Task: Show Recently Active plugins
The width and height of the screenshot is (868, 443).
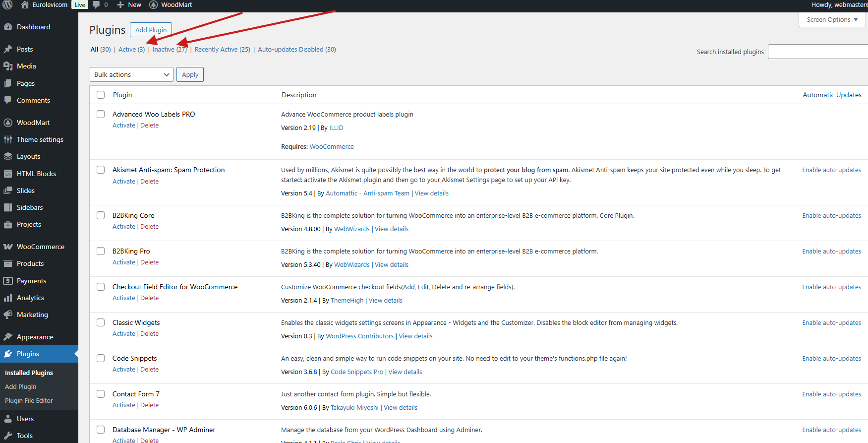Action: click(x=223, y=49)
